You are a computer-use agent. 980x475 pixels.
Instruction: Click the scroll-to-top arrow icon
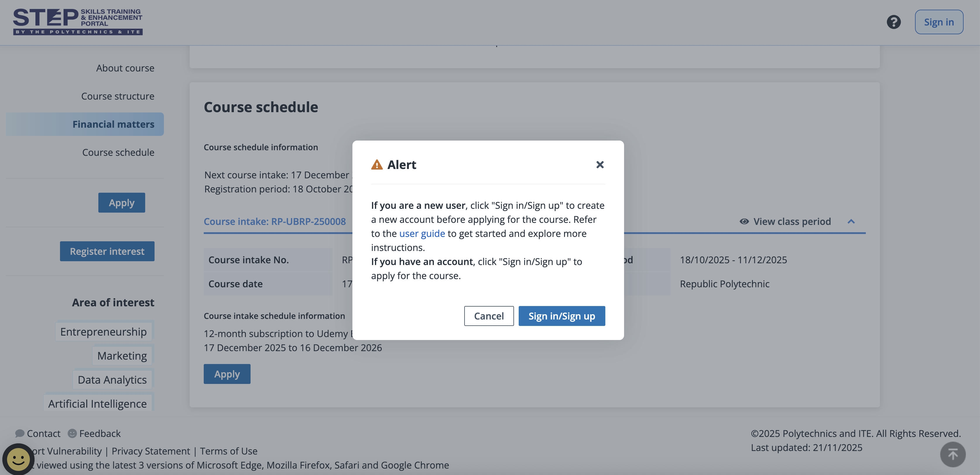[952, 454]
